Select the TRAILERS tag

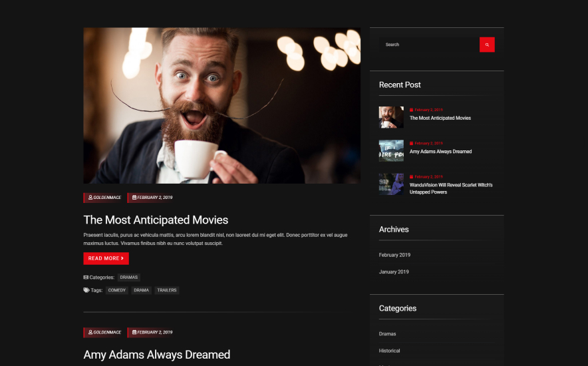167,290
